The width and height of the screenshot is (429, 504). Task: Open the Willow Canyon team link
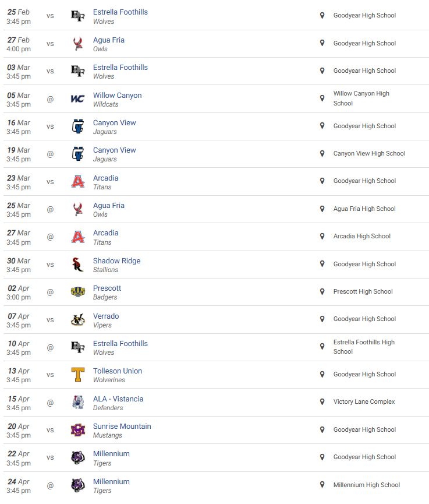click(117, 96)
